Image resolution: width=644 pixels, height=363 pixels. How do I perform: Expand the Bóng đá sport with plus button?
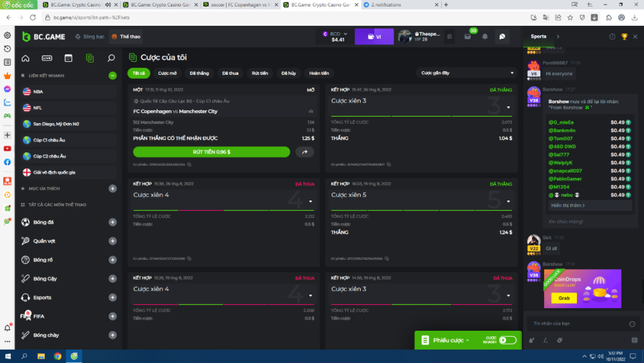click(113, 222)
